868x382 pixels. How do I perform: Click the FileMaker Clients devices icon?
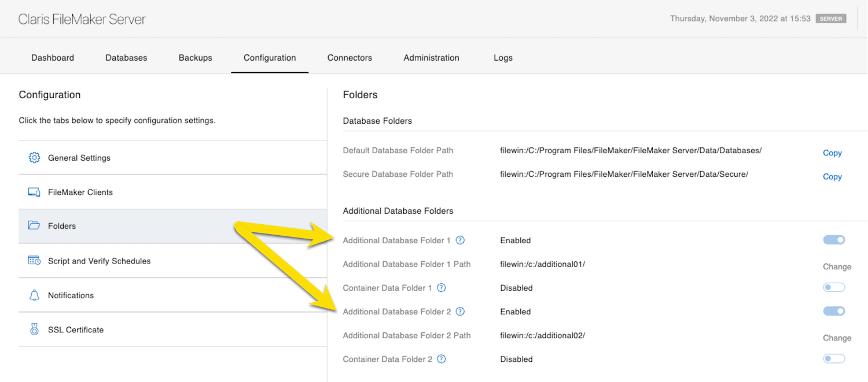point(34,192)
